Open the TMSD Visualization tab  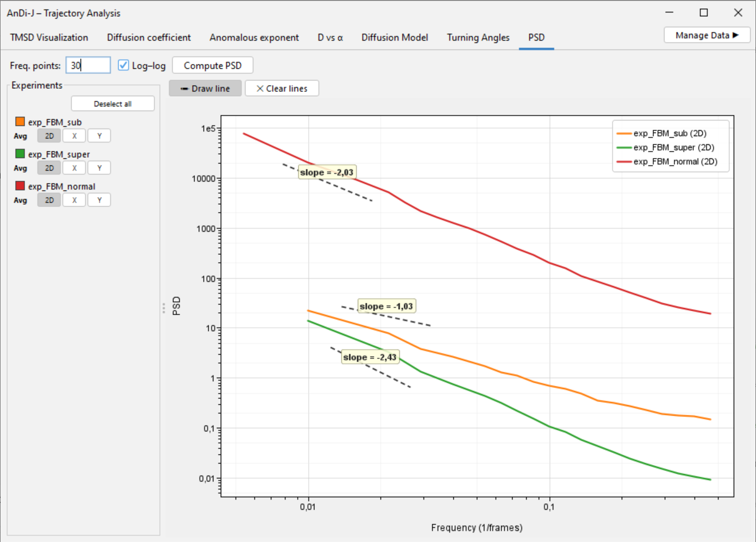tap(49, 38)
